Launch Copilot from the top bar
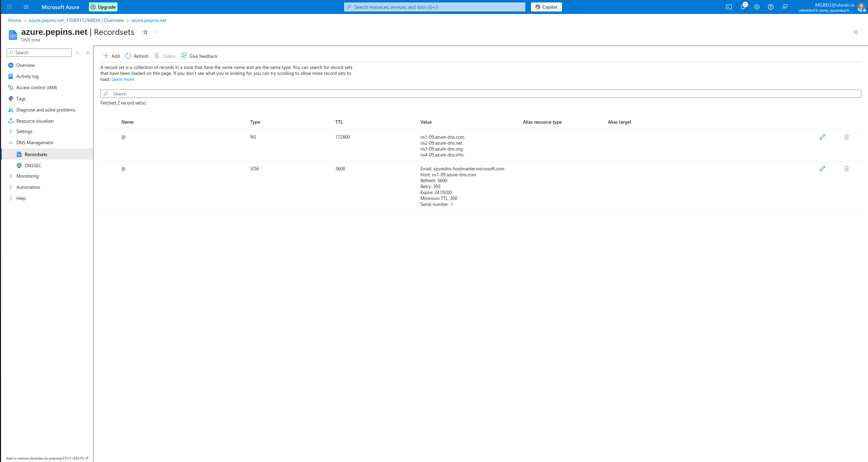Viewport: 868px width, 462px height. pyautogui.click(x=546, y=7)
